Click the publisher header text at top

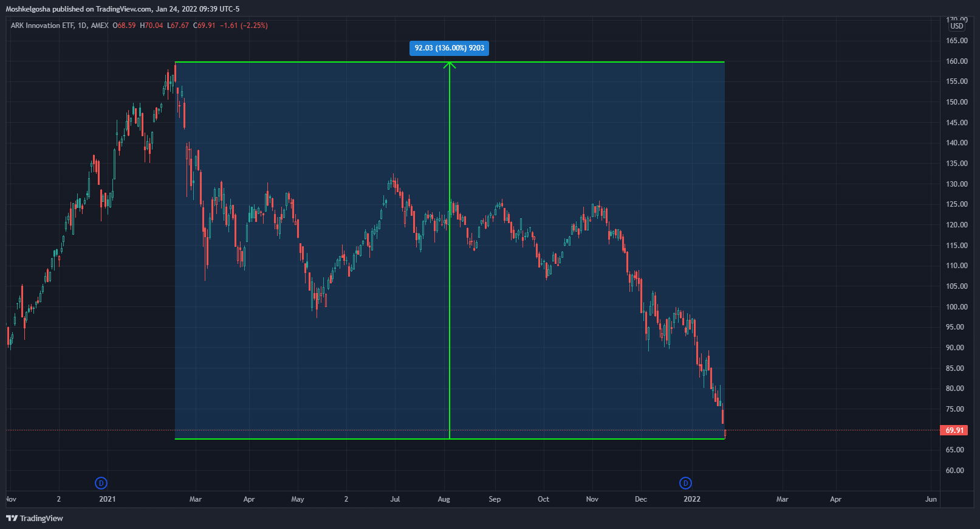123,9
